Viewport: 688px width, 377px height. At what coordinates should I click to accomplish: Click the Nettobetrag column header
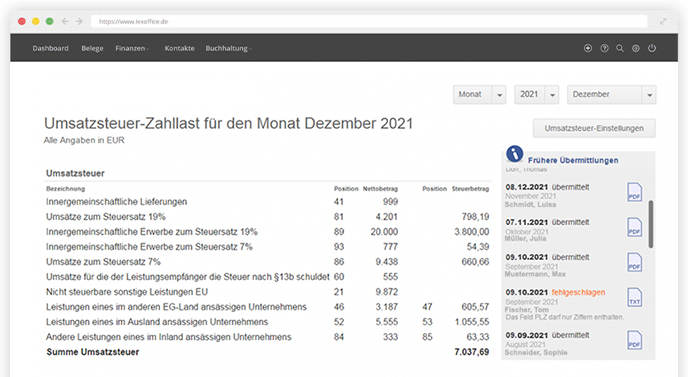pos(380,189)
